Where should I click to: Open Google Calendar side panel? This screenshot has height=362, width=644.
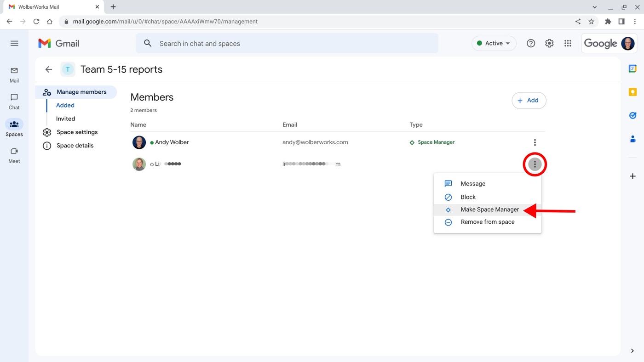pos(632,68)
